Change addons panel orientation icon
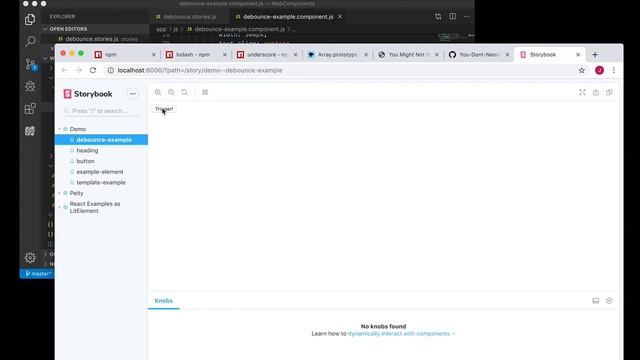 596,301
